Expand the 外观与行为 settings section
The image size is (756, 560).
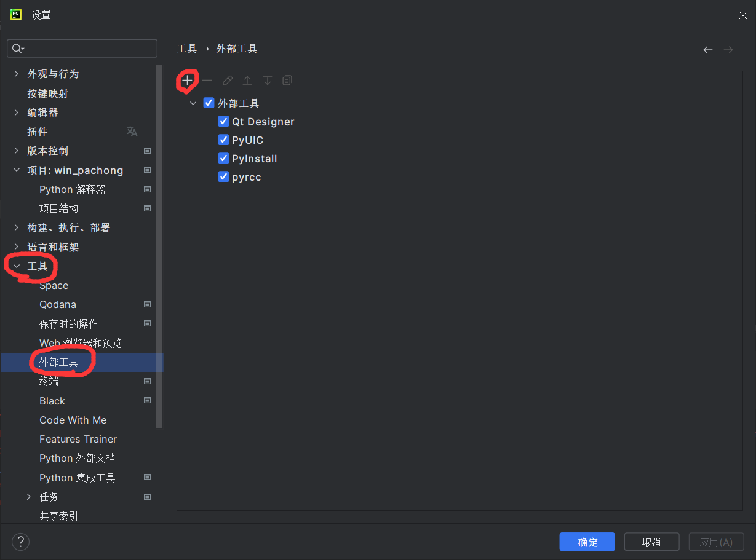17,74
